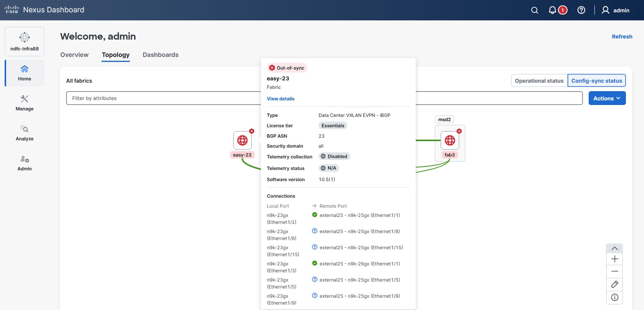Open the topology info icon
644x310 pixels.
(614, 297)
